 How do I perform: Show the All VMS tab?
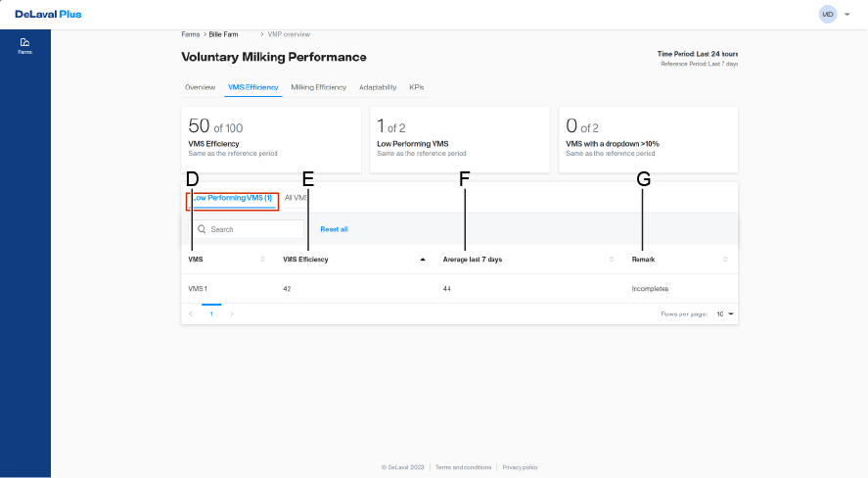pyautogui.click(x=296, y=198)
